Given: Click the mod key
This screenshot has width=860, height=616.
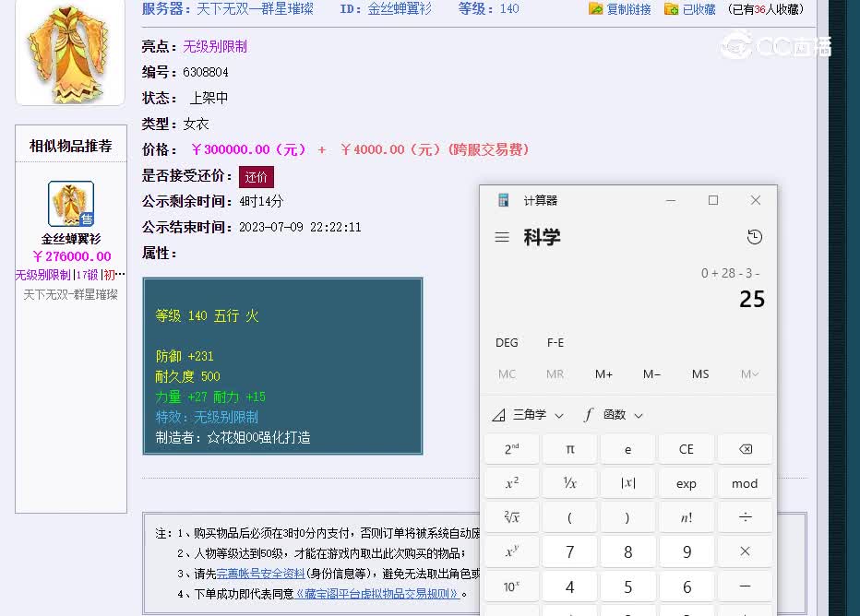Looking at the screenshot, I should [745, 483].
